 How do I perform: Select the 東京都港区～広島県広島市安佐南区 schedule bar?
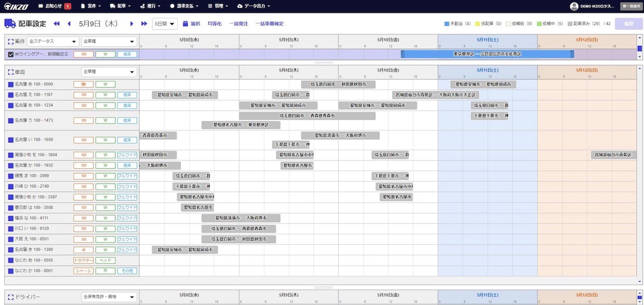click(487, 54)
